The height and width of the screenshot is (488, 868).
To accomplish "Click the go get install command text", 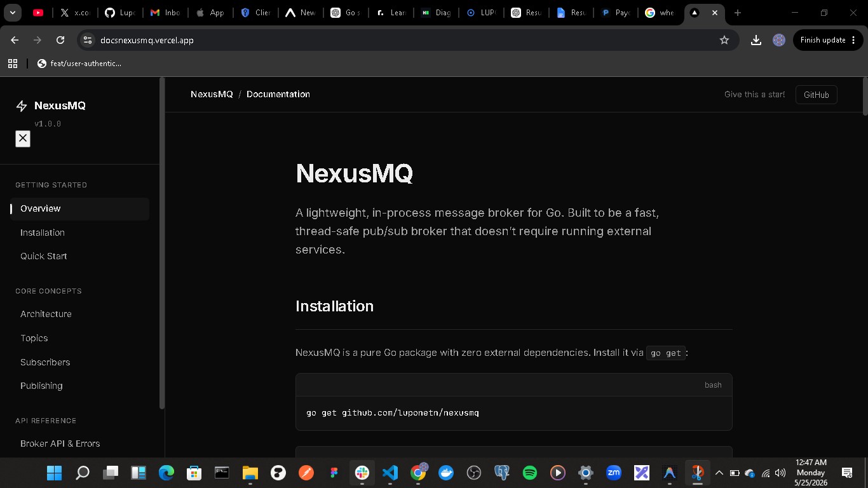I will (x=393, y=413).
